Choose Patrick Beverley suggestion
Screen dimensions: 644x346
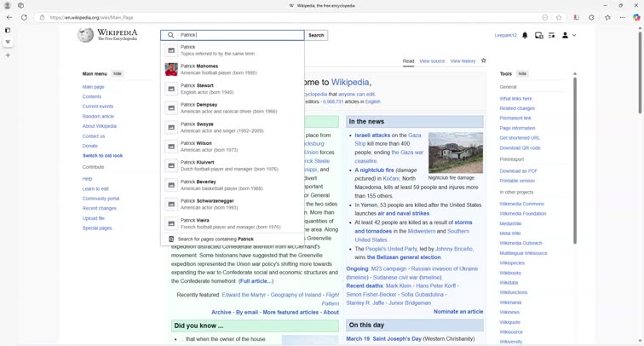pyautogui.click(x=233, y=185)
